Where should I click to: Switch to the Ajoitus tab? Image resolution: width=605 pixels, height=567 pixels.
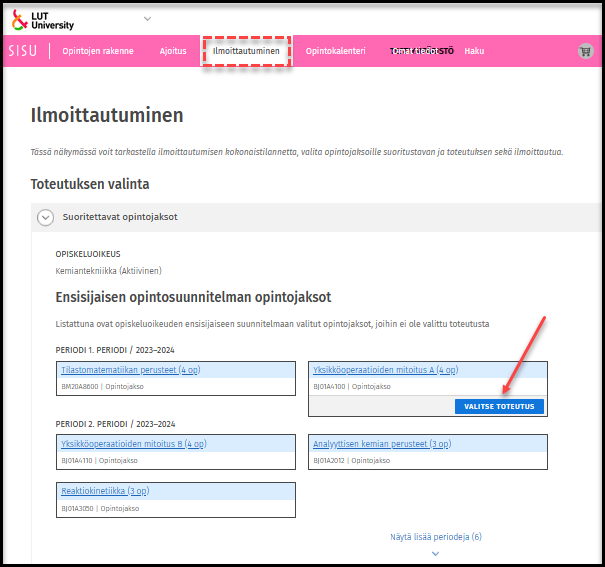173,51
